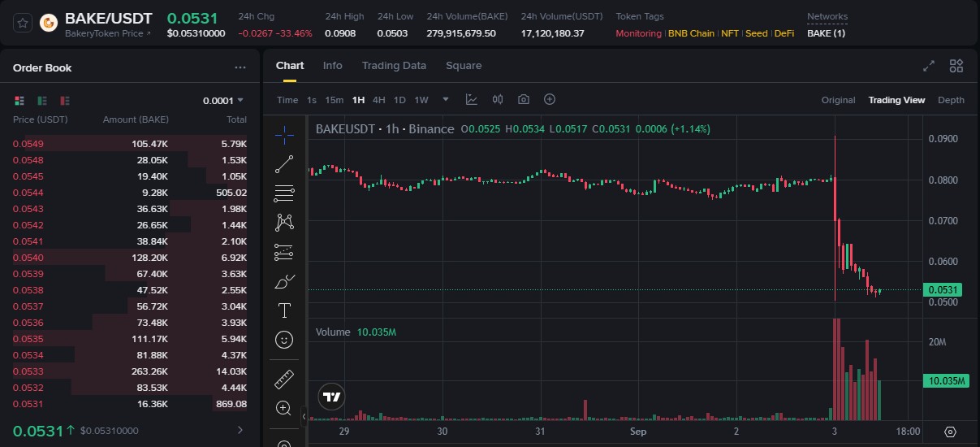Click the add circle plus icon

coord(550,99)
